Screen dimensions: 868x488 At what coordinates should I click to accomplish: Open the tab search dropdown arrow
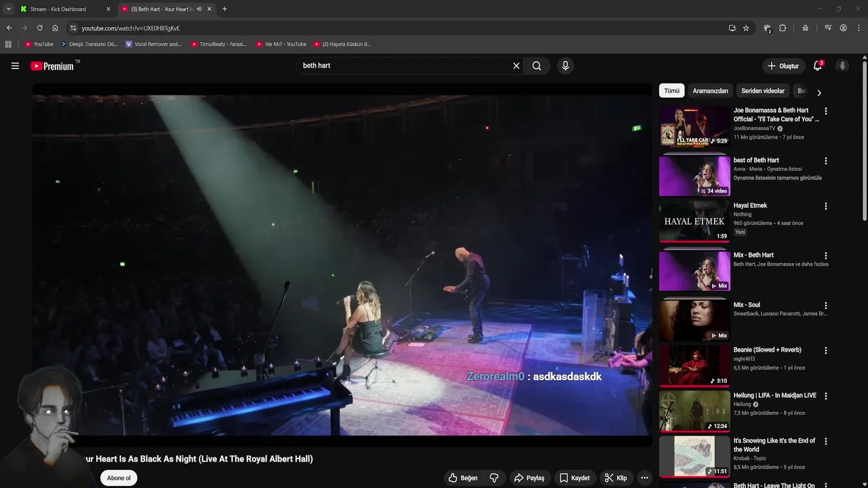pyautogui.click(x=9, y=9)
